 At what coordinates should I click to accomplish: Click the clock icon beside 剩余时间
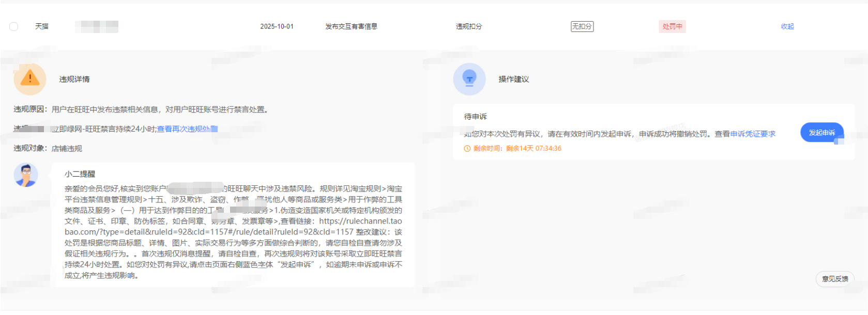[x=467, y=149]
